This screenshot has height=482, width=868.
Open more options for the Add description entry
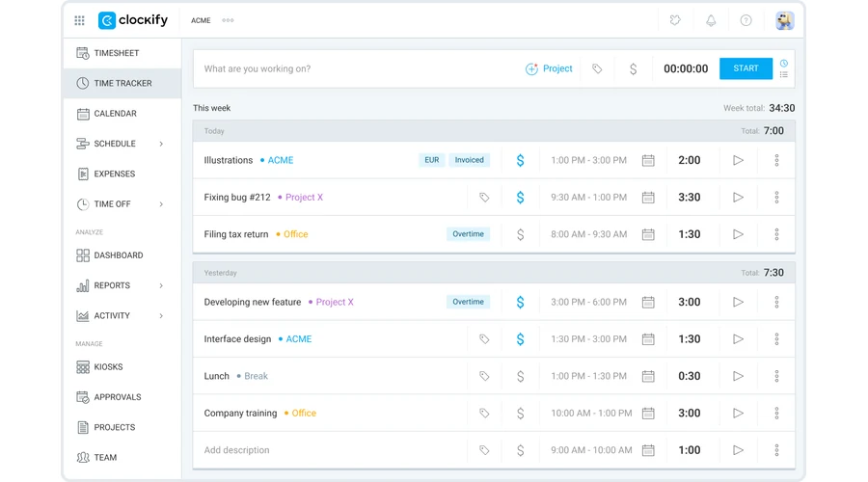point(776,450)
